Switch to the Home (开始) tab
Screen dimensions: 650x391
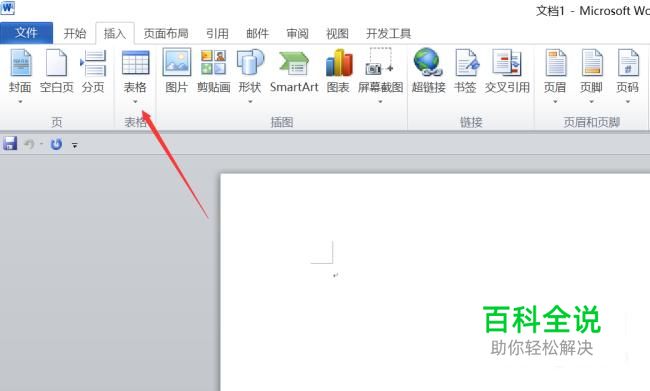click(x=75, y=33)
